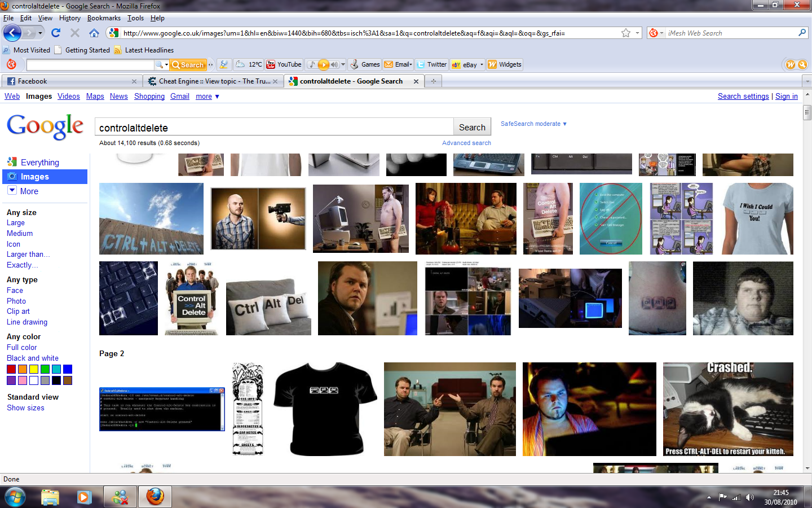Open the Bookmarks menu
This screenshot has height=508, width=812.
tap(104, 18)
